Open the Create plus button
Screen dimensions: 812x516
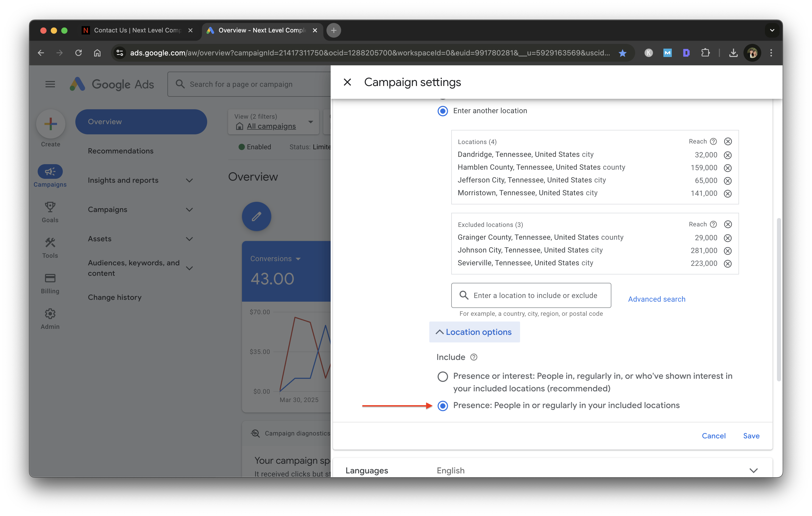pyautogui.click(x=50, y=124)
